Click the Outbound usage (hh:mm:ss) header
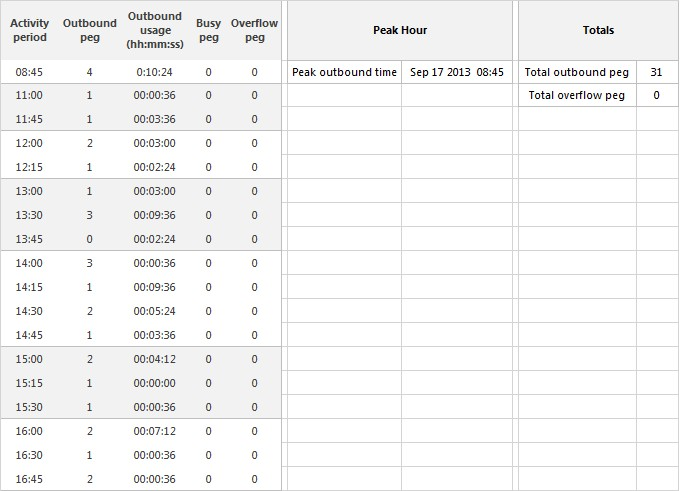 coord(155,30)
